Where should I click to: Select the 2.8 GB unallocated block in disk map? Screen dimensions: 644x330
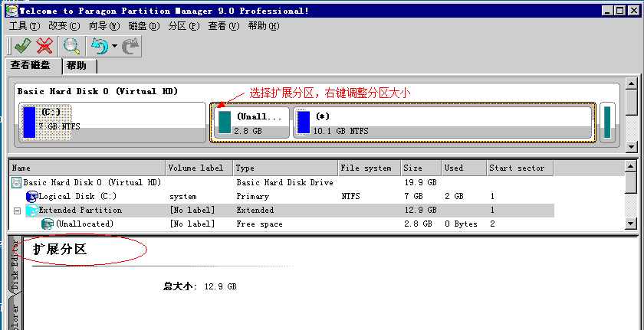click(x=251, y=123)
